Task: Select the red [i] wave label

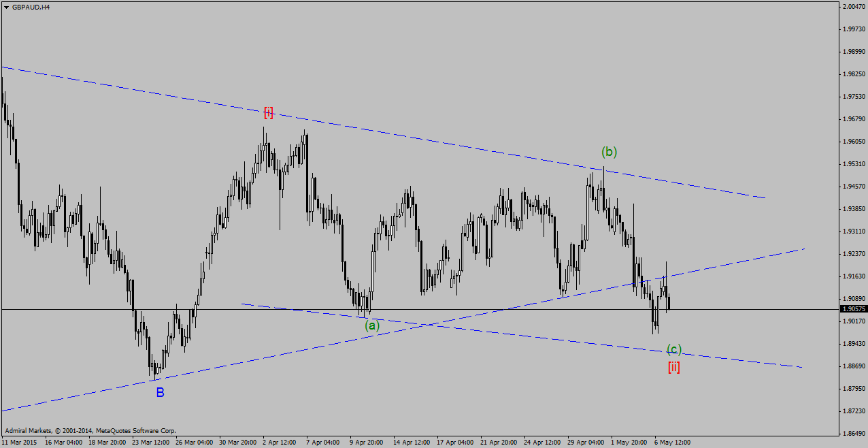Action: [x=269, y=113]
